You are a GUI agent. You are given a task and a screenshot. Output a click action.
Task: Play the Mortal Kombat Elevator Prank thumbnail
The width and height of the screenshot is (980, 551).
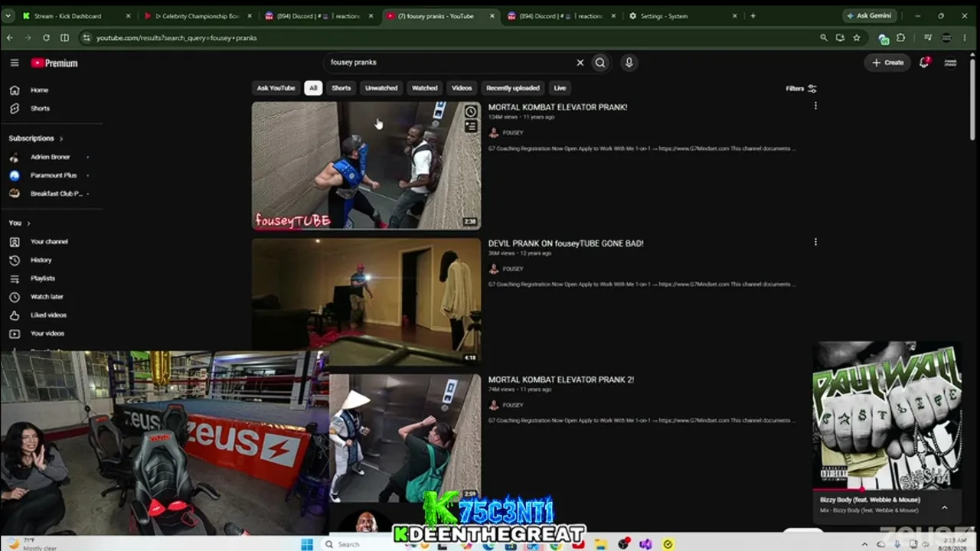(x=366, y=165)
